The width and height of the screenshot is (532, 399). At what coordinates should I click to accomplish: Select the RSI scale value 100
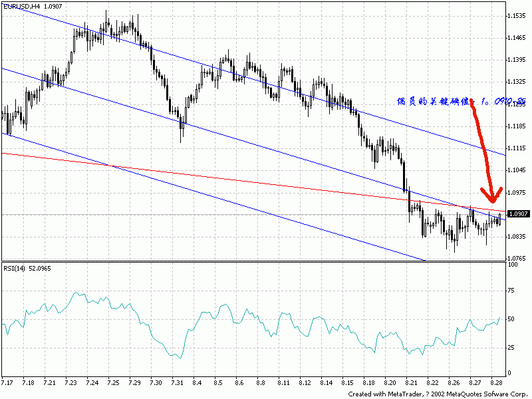coord(513,265)
